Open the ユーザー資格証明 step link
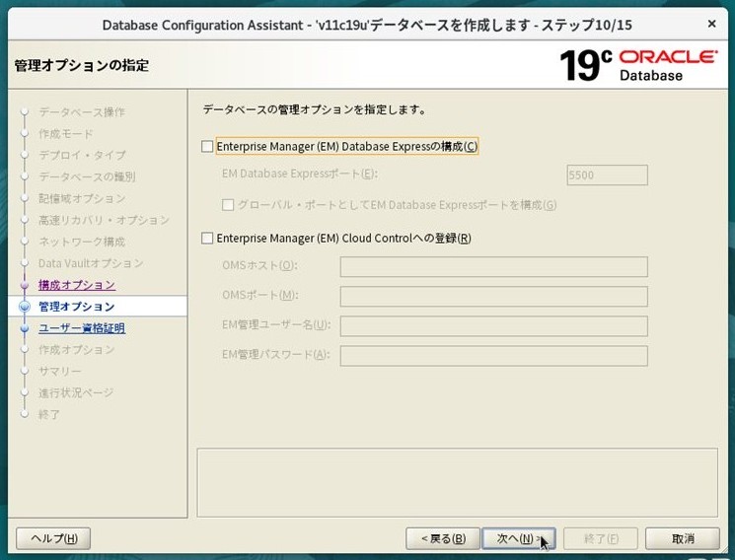 (82, 328)
